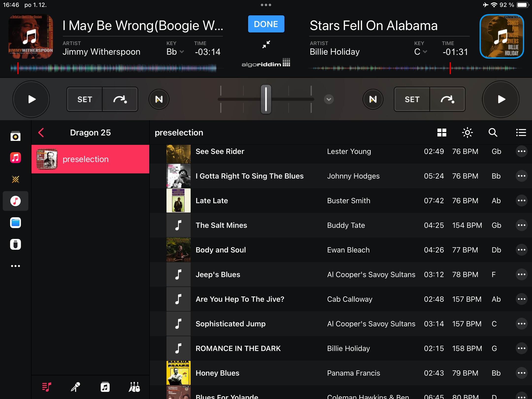
Task: Open the TIDAL source in sidebar
Action: tap(16, 179)
